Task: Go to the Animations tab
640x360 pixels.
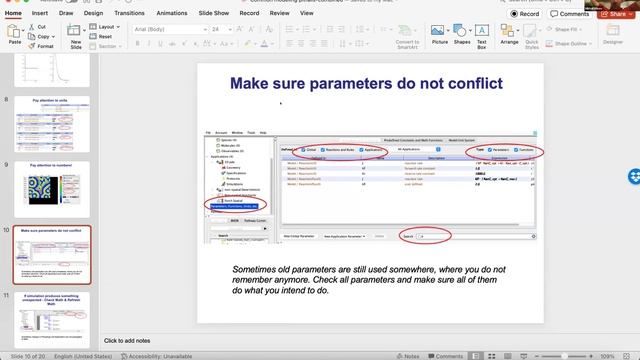Action: pos(172,13)
